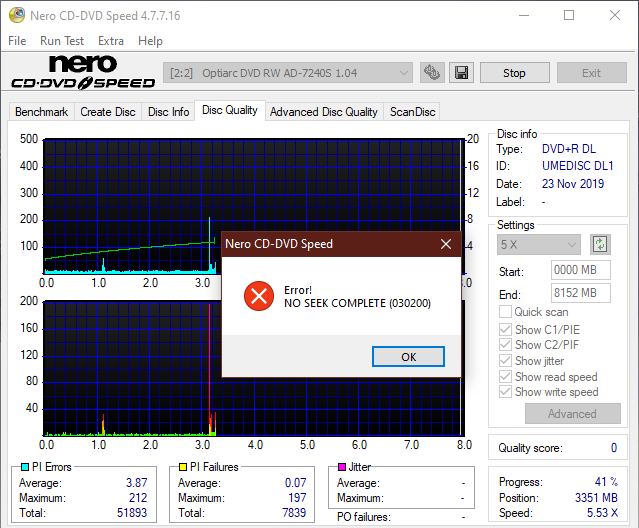Switch to the ScanDisc tab

click(x=412, y=112)
